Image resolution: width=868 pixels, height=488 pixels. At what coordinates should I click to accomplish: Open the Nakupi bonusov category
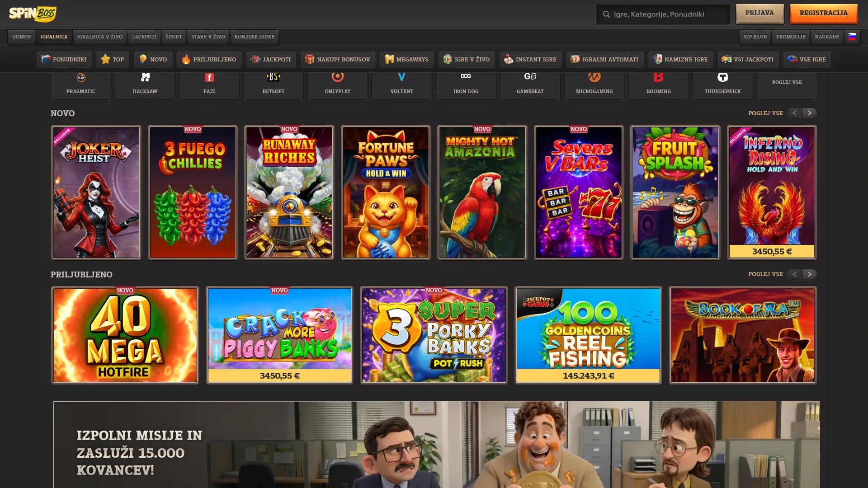(x=338, y=59)
